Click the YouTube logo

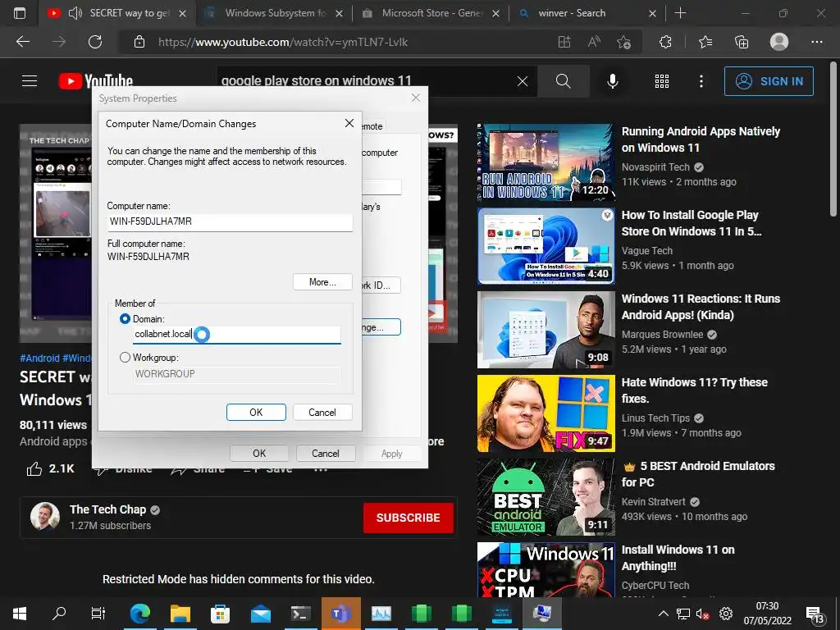96,81
